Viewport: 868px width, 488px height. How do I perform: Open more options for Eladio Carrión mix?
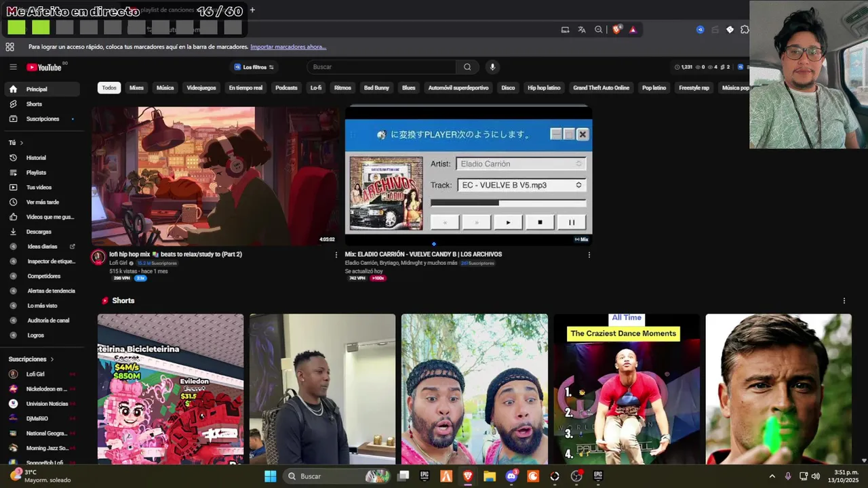click(589, 255)
